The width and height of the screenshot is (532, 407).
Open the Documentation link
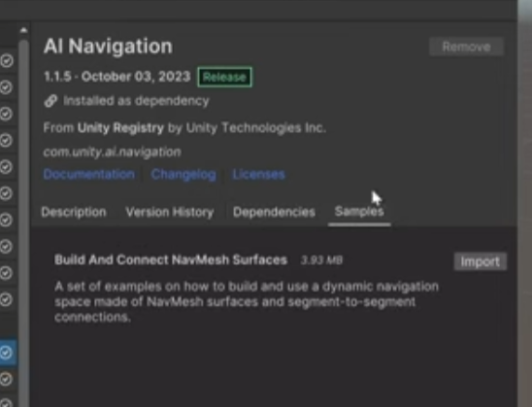[89, 174]
